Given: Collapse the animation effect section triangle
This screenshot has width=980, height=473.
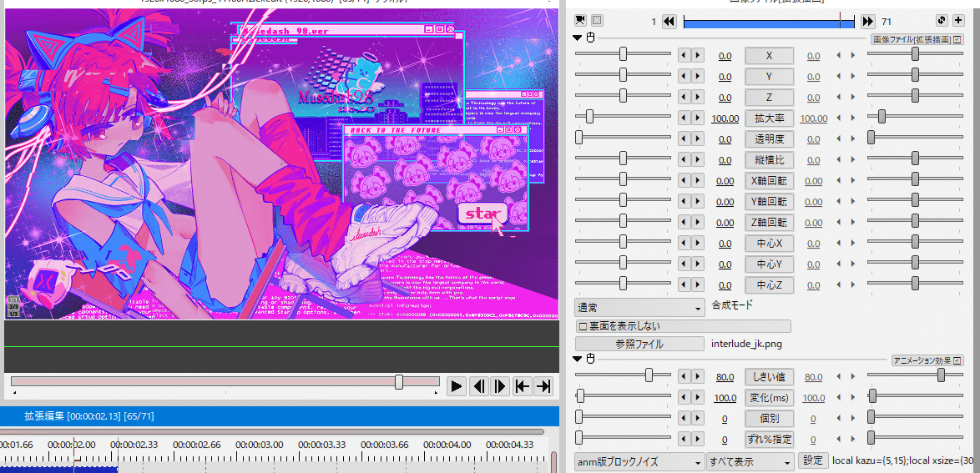Looking at the screenshot, I should (578, 360).
